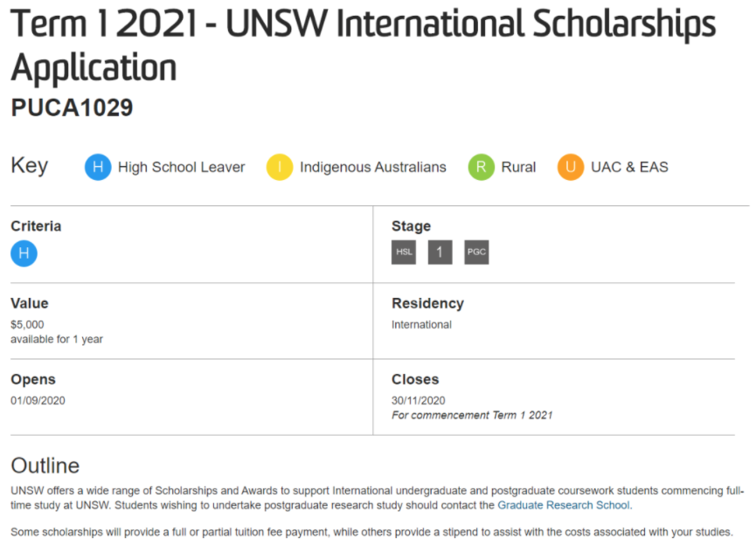Select the blue H icon under Criteria

24,254
